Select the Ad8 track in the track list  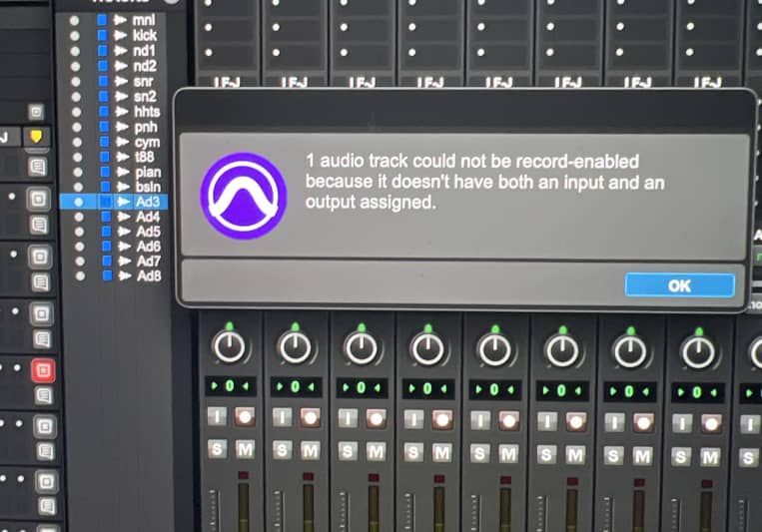tap(149, 275)
